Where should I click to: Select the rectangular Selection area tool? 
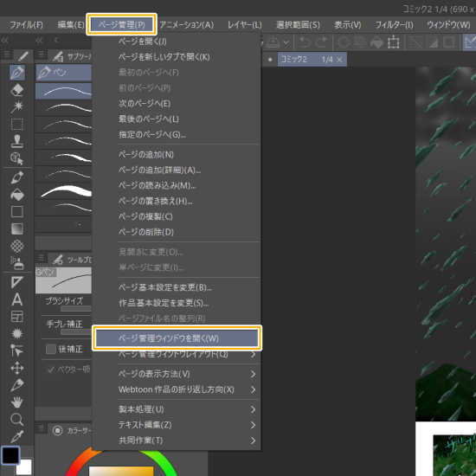tap(17, 124)
